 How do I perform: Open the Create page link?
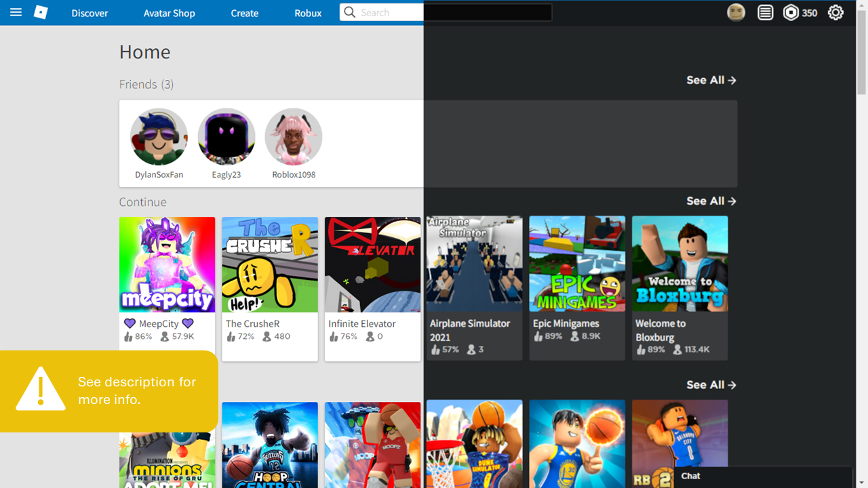(244, 13)
